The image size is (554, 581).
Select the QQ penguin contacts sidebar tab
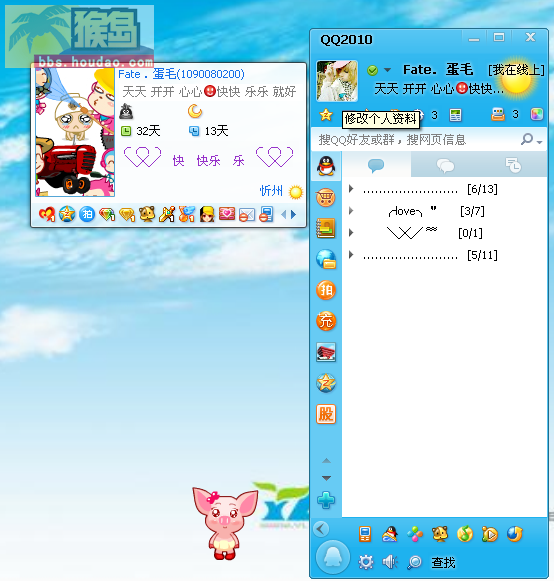pos(326,166)
